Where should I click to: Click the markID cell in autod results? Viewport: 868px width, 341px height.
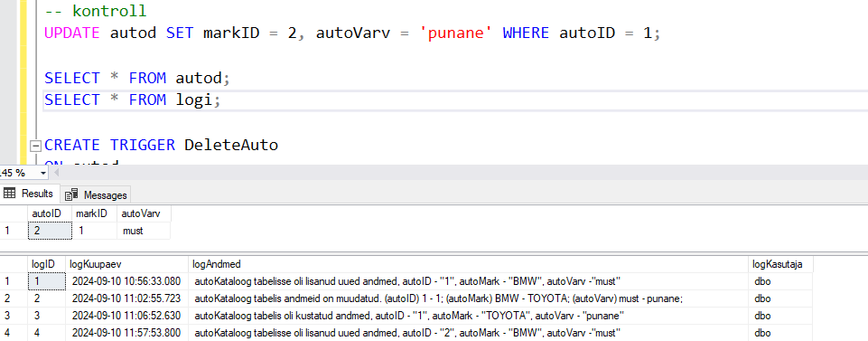click(x=94, y=231)
